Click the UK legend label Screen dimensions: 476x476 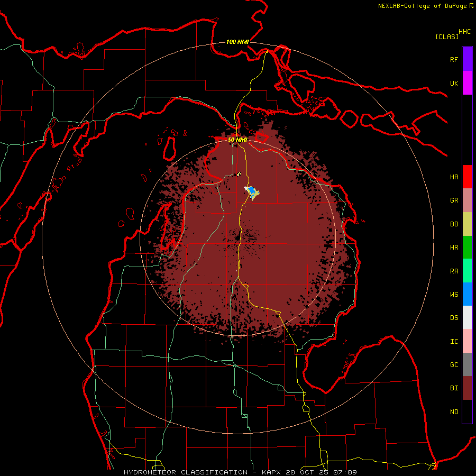tap(454, 83)
